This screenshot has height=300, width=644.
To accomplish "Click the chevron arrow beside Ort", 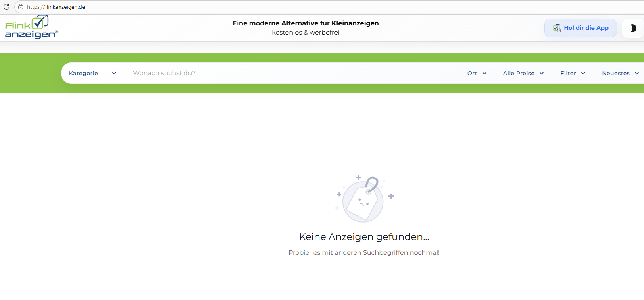I will pyautogui.click(x=484, y=73).
